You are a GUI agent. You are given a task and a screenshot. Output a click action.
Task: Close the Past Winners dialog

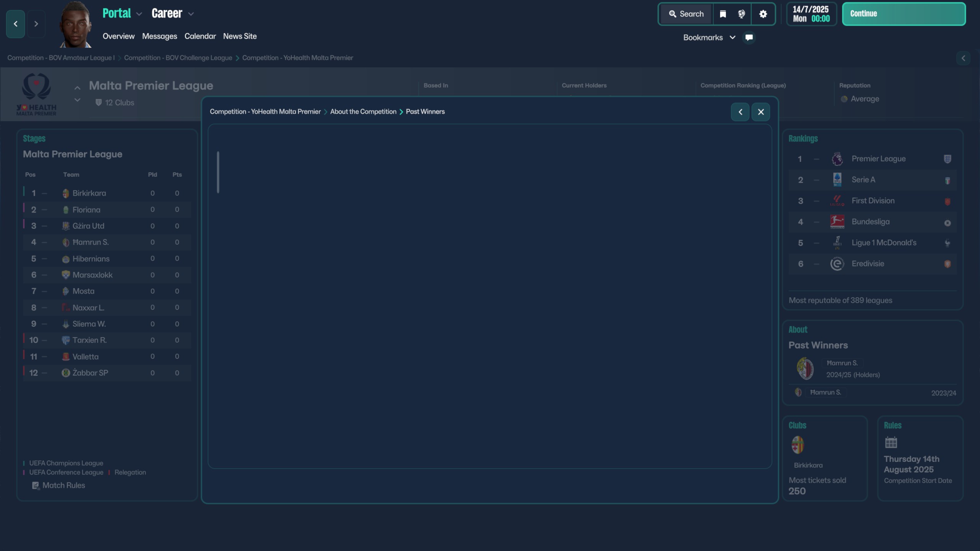[x=761, y=112]
